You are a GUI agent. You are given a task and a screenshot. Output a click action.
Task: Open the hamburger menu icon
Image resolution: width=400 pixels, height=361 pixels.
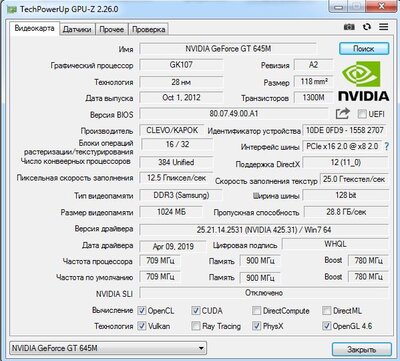[384, 27]
